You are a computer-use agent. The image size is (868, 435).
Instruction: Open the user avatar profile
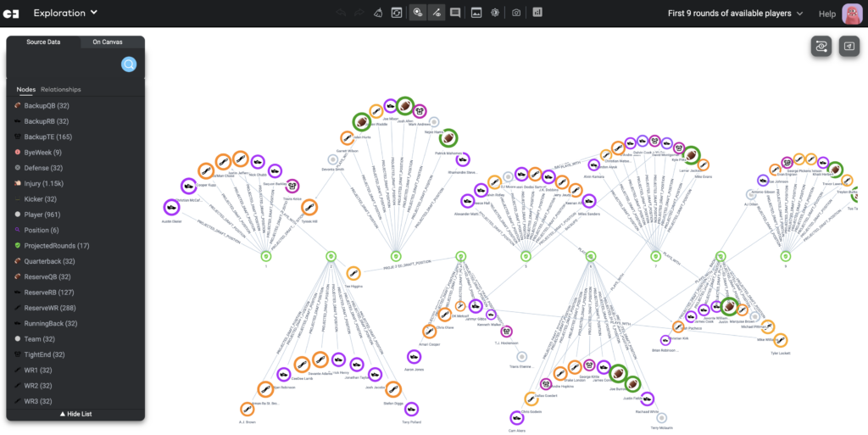coord(852,14)
